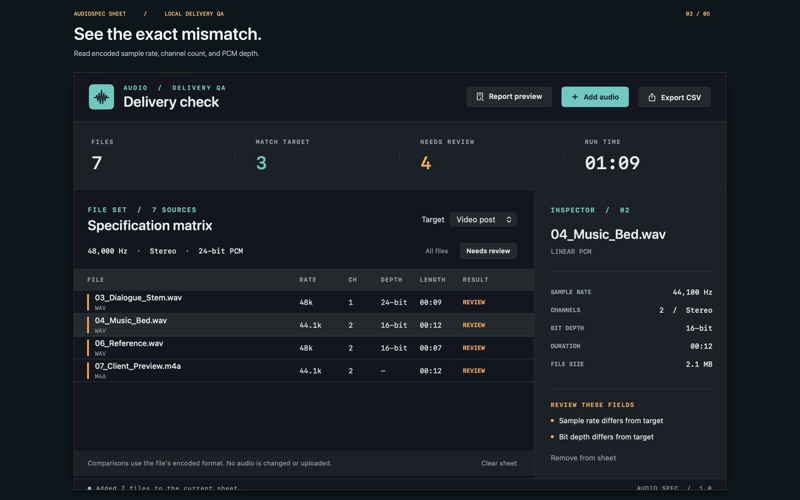Select the Needs review filter tab

point(488,251)
